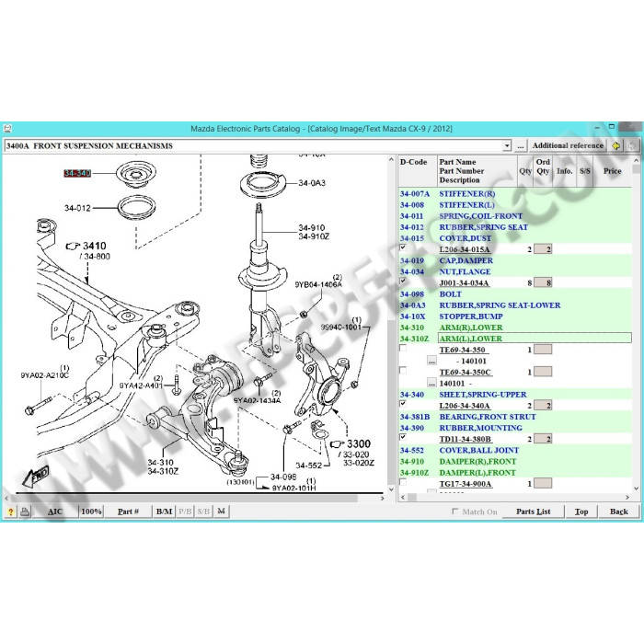
Task: Select 34-019 CAP,DAMPER row
Action: pyautogui.click(x=515, y=260)
